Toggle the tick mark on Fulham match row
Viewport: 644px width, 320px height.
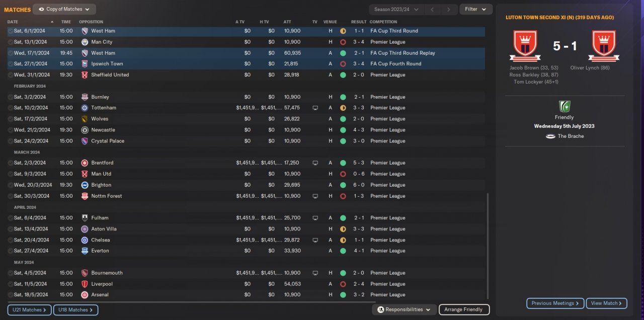click(x=10, y=218)
